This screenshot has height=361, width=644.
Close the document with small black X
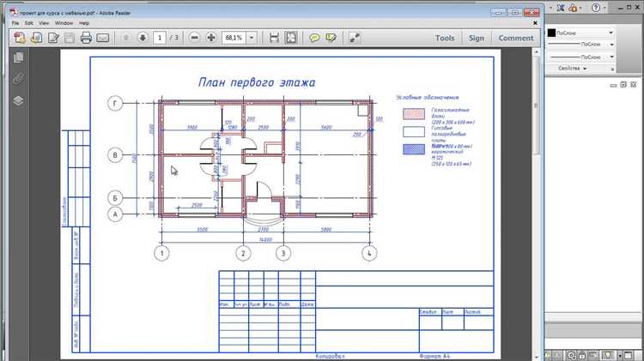[x=535, y=23]
